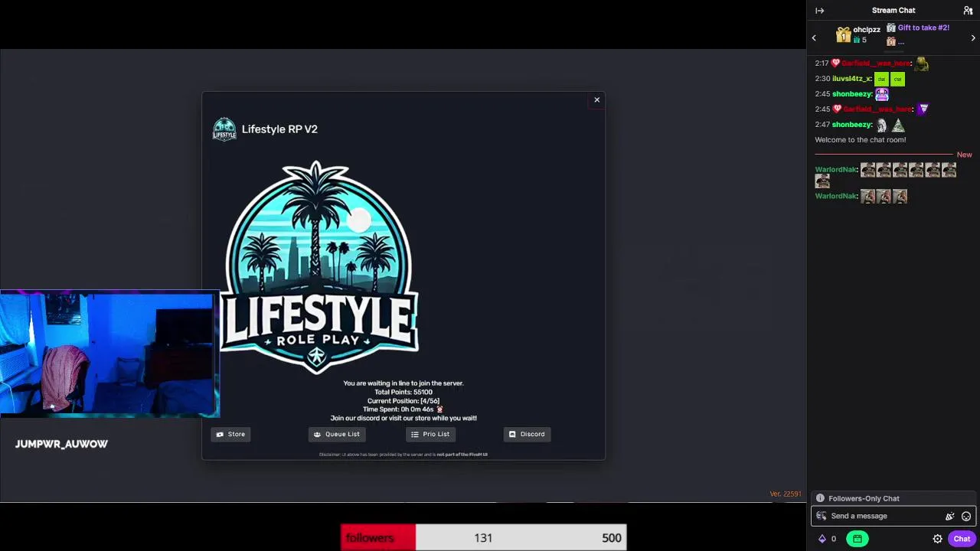Image resolution: width=980 pixels, height=551 pixels.
Task: Click the JUMPWR_AUWOW streamer name label
Action: click(x=61, y=444)
